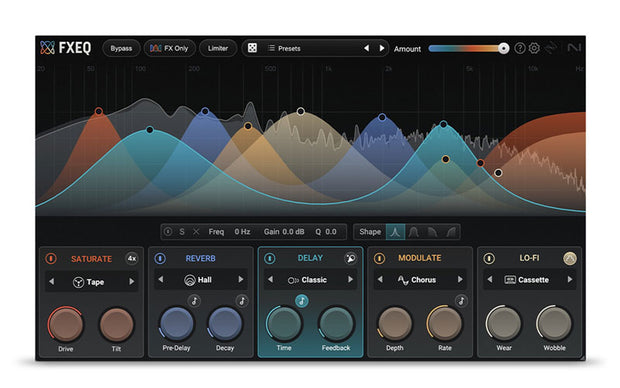Click the Tilt knob
Screen dimensions: 620x388
coord(116,324)
